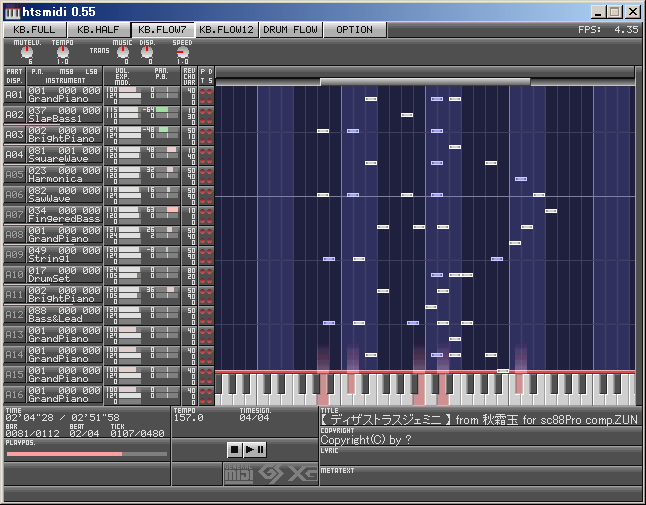The height and width of the screenshot is (505, 646).
Task: Click the DrumSet instrument cell
Action: pyautogui.click(x=65, y=274)
